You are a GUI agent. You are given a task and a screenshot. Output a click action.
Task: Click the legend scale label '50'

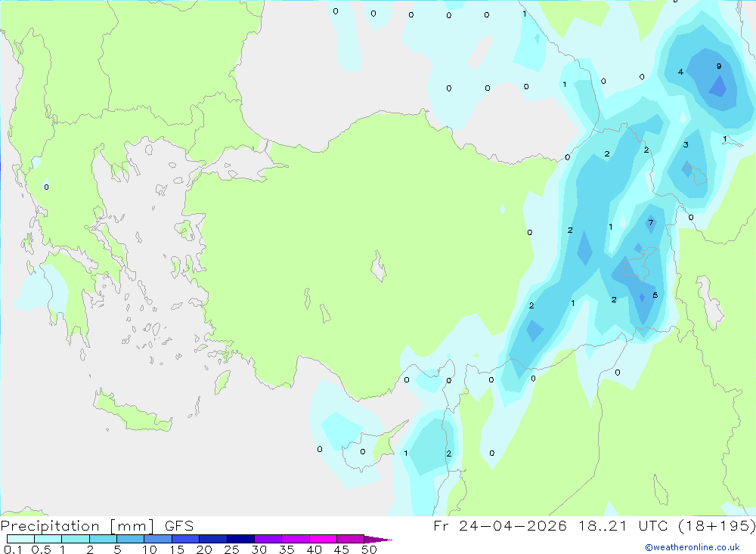tap(369, 549)
